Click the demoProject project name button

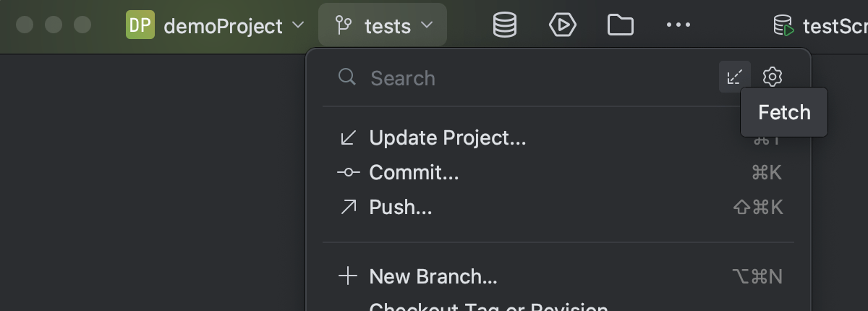[223, 27]
